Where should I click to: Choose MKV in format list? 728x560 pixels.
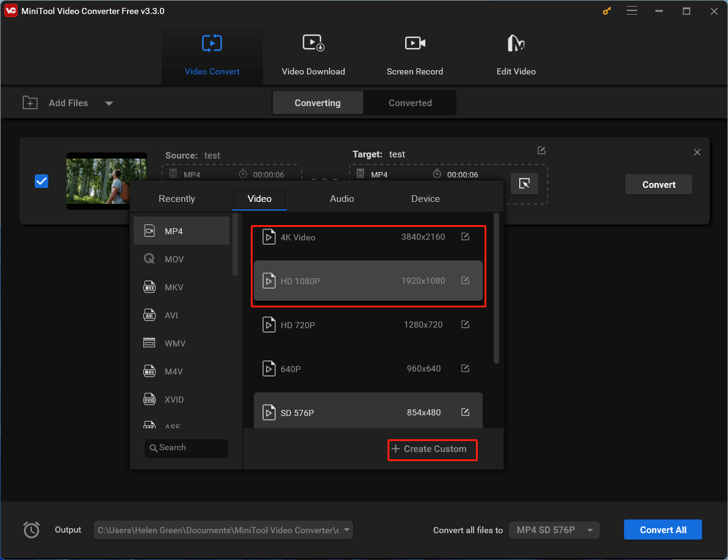(181, 287)
